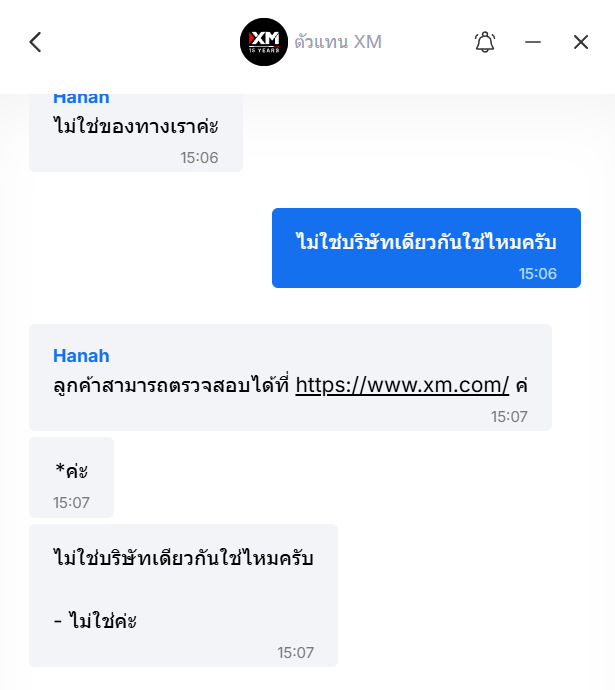The image size is (615, 690).
Task: Toggle the notification bell
Action: point(485,42)
